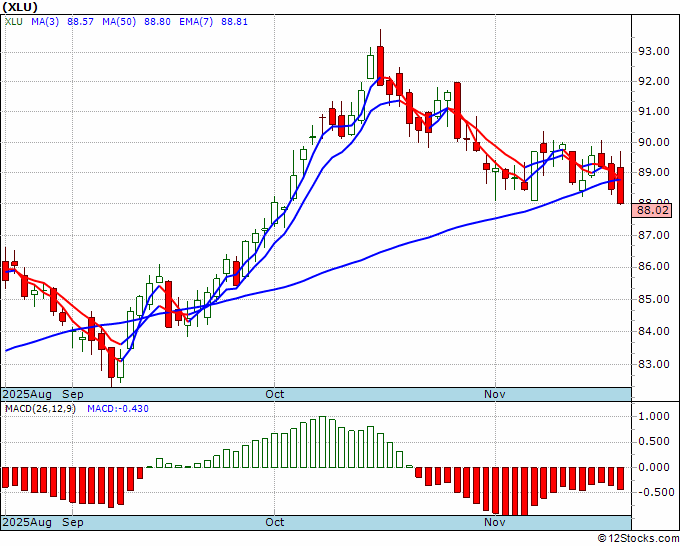Click the 85.00 price axis label

(653, 299)
